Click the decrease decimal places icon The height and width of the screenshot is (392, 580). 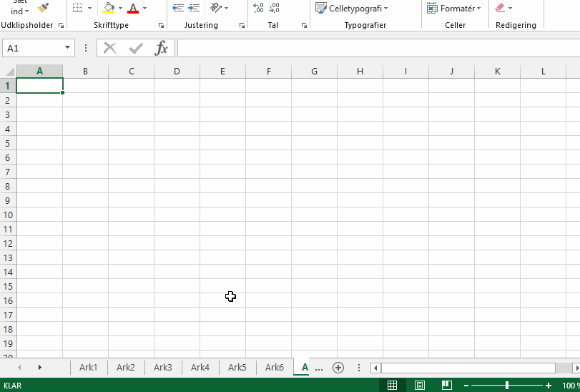[x=274, y=8]
